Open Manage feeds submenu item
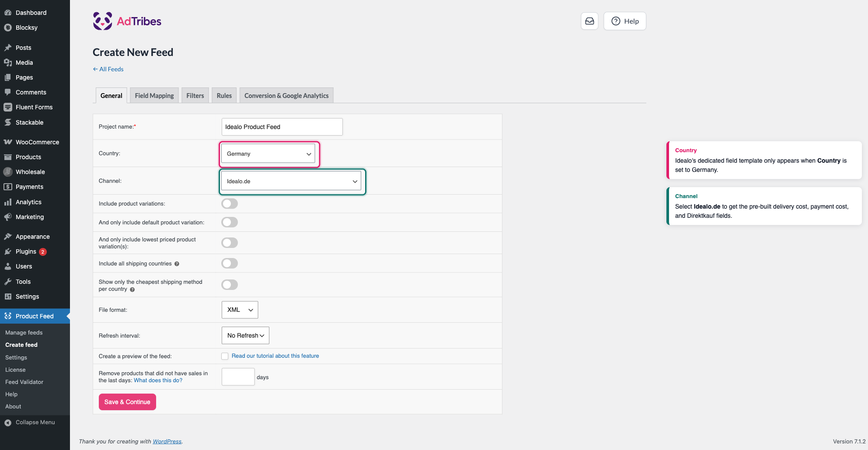 [x=24, y=332]
